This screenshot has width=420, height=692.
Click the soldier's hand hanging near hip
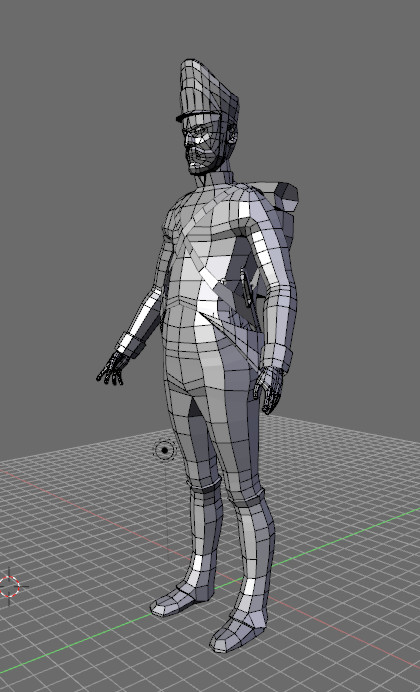(x=270, y=389)
